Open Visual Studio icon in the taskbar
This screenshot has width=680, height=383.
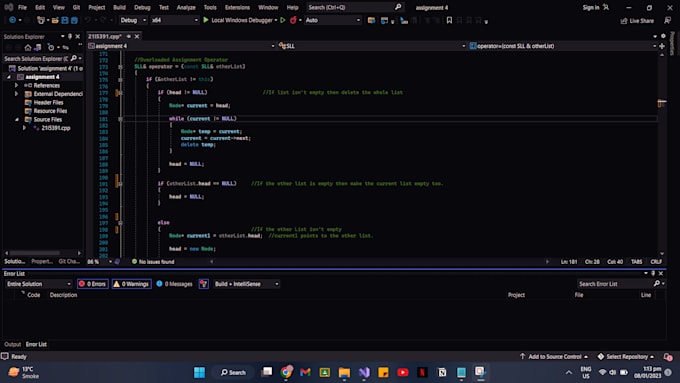[x=364, y=372]
